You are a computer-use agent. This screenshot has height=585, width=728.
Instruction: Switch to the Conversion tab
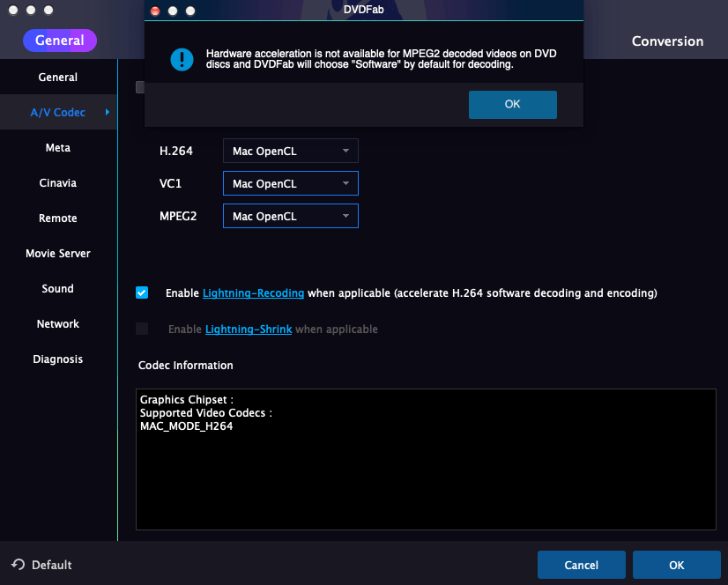667,41
